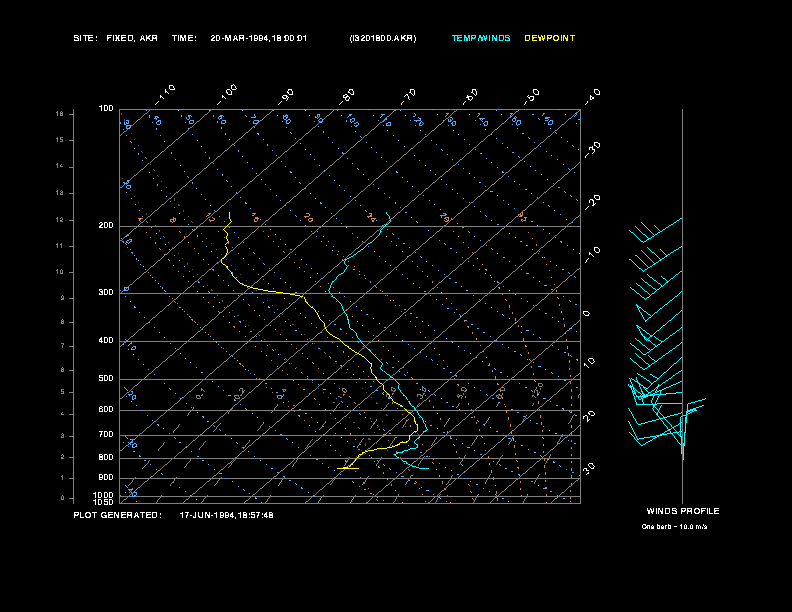
Task: Click the topmost wind barb in profile
Action: click(656, 230)
